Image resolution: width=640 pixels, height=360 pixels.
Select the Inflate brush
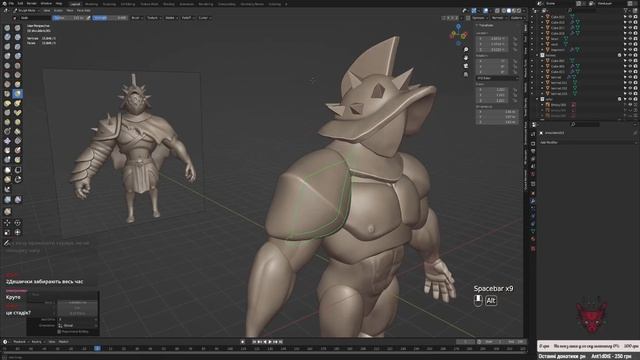click(x=7, y=56)
